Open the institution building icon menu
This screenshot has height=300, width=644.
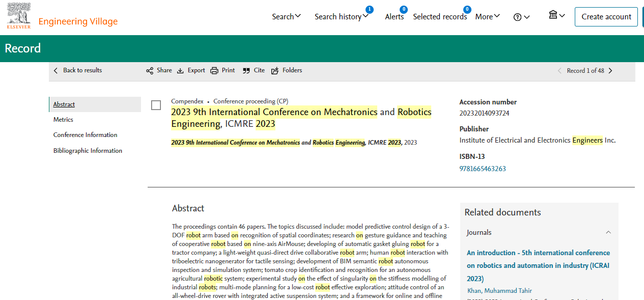tap(557, 15)
